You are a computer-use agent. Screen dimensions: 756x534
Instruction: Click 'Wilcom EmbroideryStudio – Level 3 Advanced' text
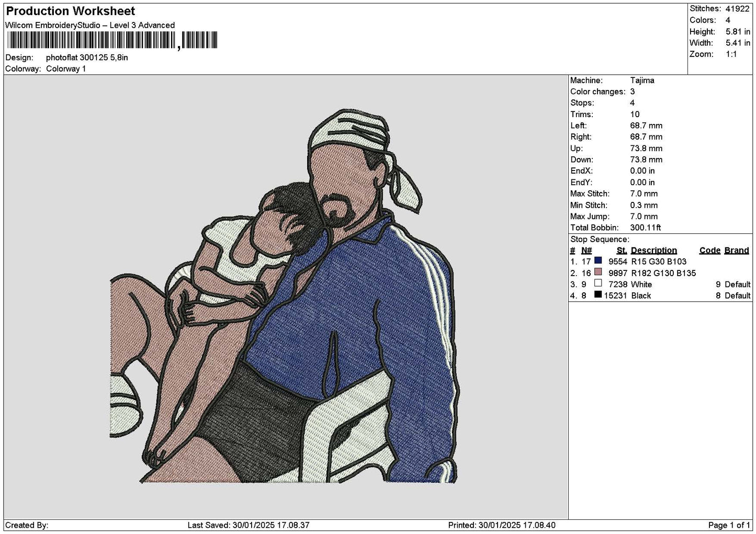[x=90, y=25]
